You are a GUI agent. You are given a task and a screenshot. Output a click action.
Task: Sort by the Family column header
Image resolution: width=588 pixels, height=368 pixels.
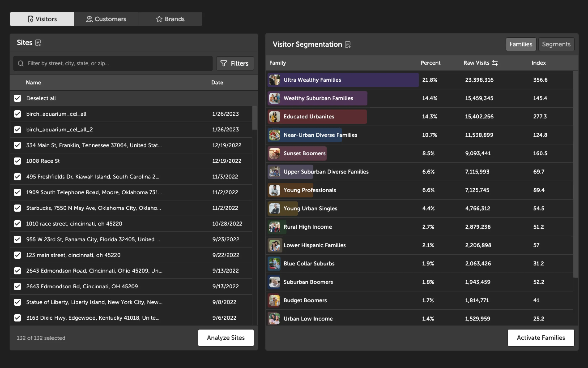coord(277,63)
